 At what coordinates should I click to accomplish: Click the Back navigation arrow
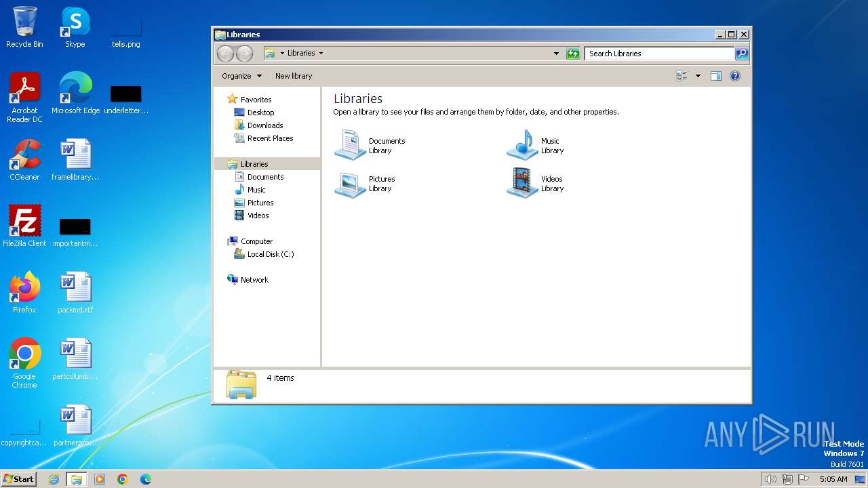(x=225, y=54)
